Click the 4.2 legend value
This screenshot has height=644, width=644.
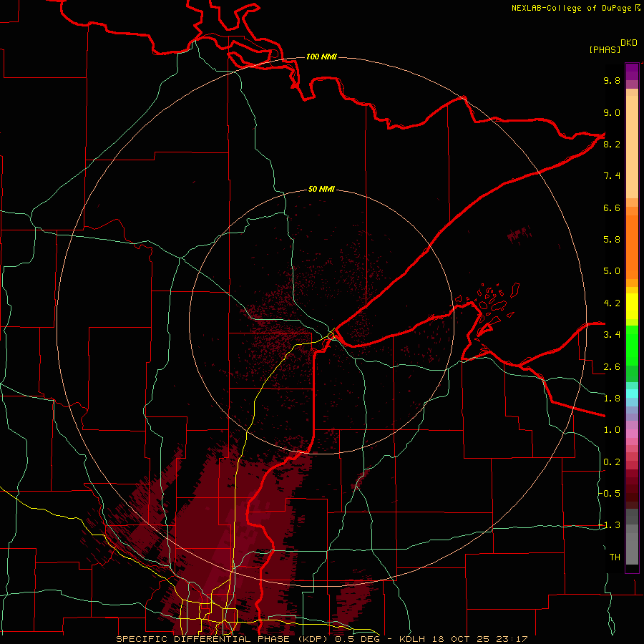(x=612, y=303)
